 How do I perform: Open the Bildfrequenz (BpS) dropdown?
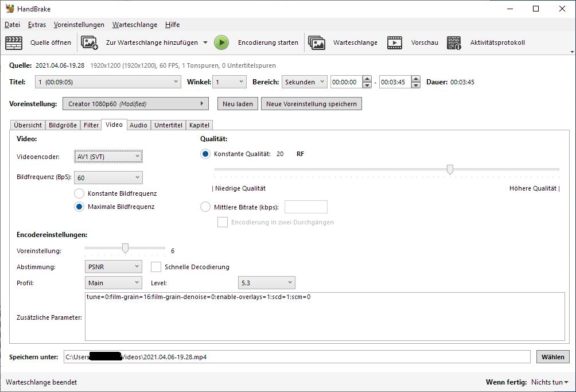pos(108,178)
